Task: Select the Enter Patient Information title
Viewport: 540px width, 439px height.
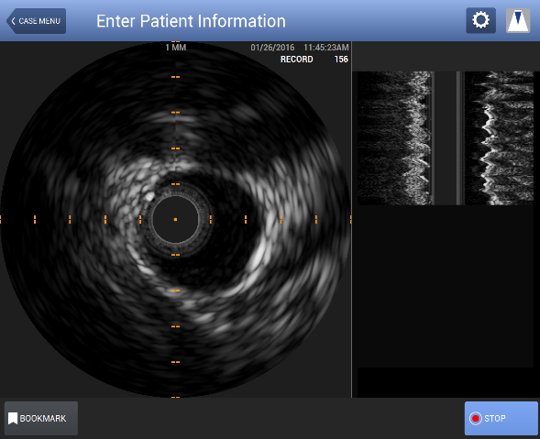Action: coord(191,21)
